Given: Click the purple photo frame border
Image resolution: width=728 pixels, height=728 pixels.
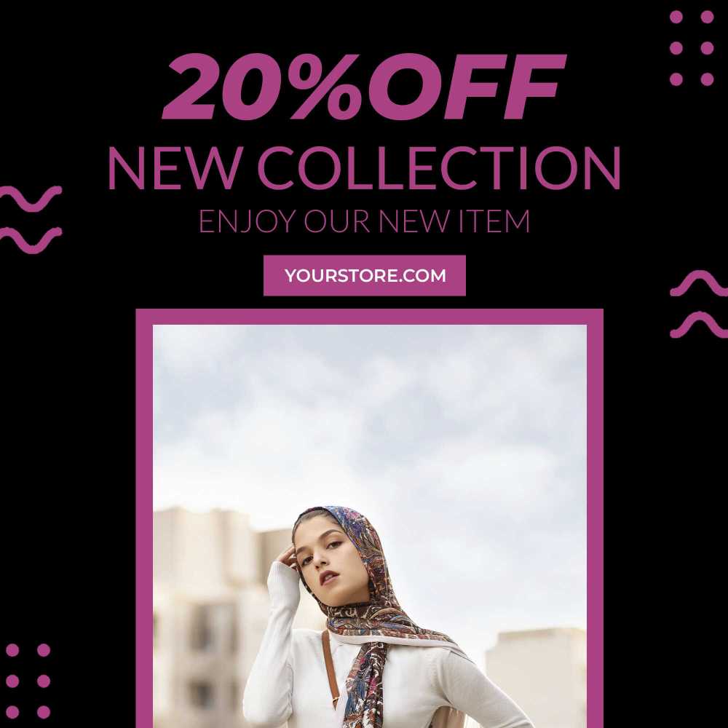Looking at the screenshot, I should 370,317.
